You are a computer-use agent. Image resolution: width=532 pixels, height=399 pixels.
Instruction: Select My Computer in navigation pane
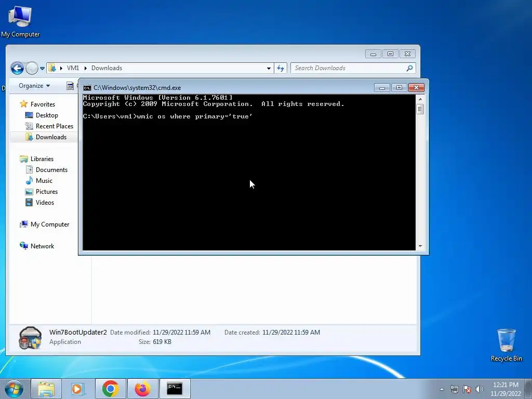click(50, 224)
